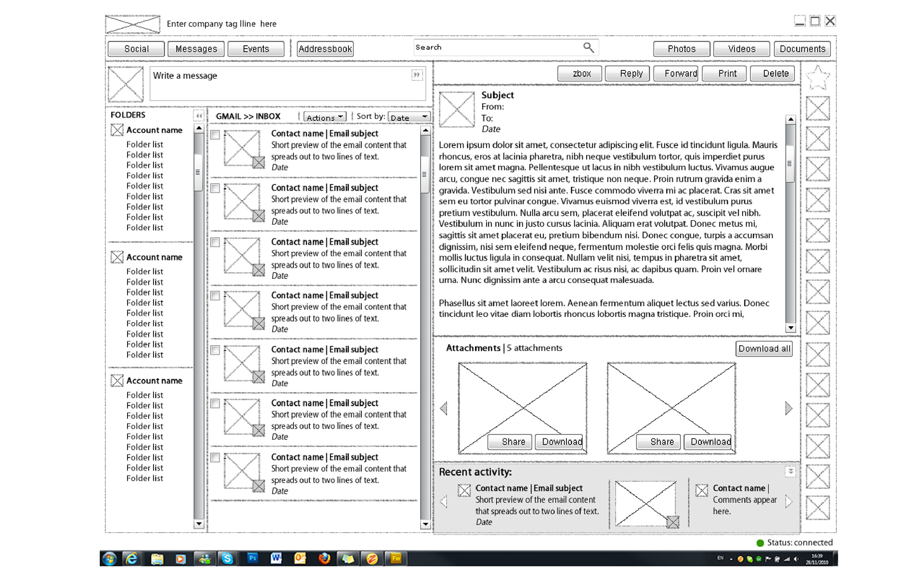Screen dimensions: 924x578
Task: Click the email body scroll-up arrow
Action: [790, 119]
